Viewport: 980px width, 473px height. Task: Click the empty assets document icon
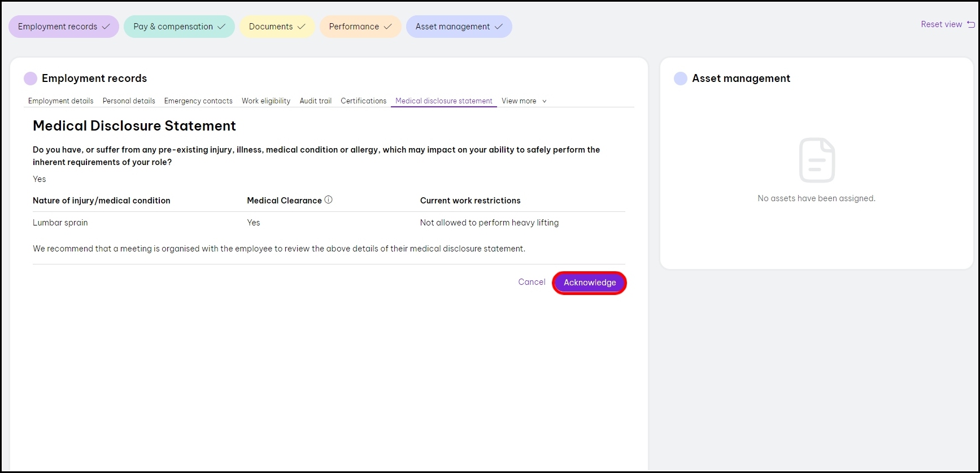[x=817, y=160]
